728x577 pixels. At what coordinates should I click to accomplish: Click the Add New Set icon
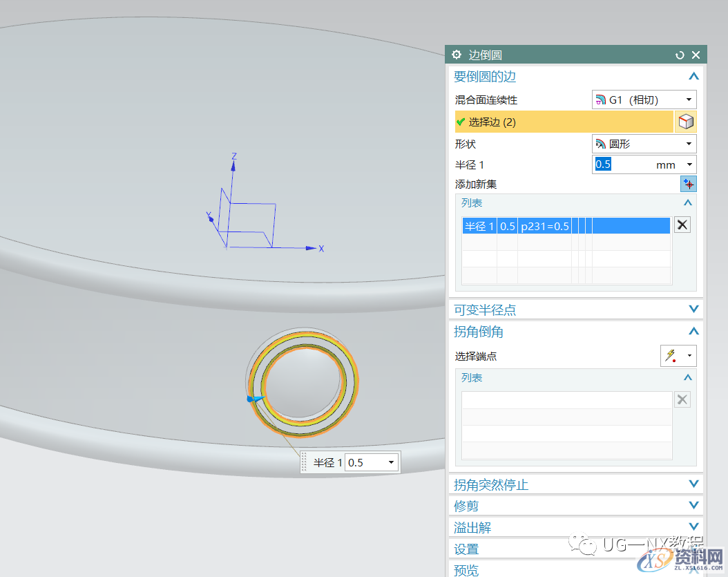(x=688, y=184)
